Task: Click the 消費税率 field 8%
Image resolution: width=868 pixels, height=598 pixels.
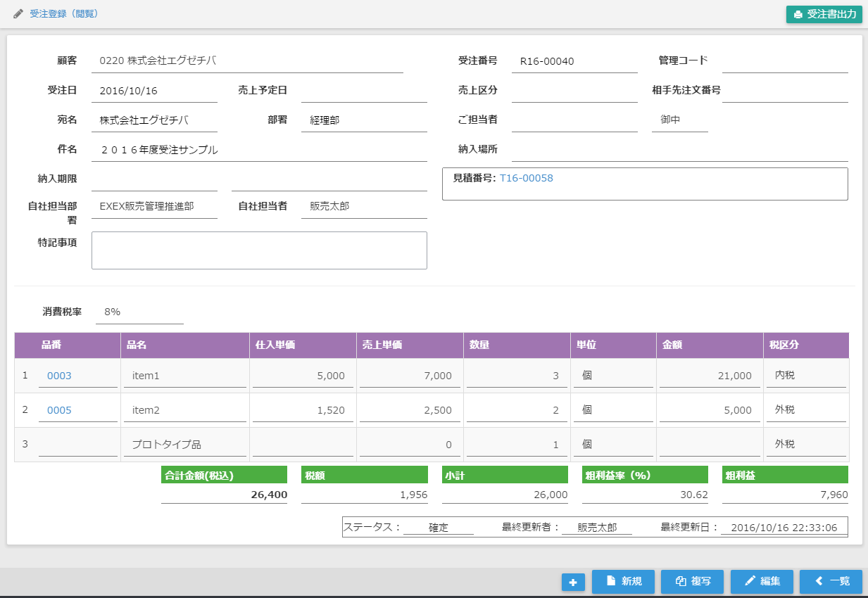Action: click(x=139, y=312)
